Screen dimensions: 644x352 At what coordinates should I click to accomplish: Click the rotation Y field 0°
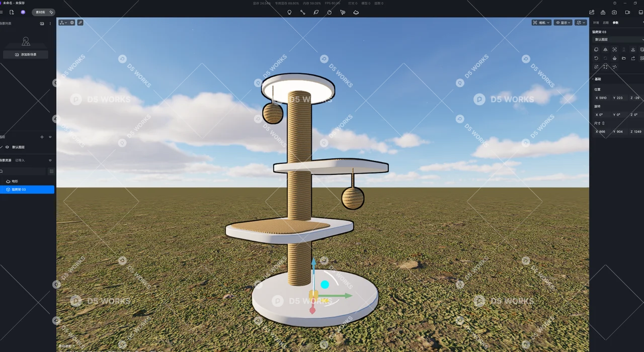click(x=619, y=115)
